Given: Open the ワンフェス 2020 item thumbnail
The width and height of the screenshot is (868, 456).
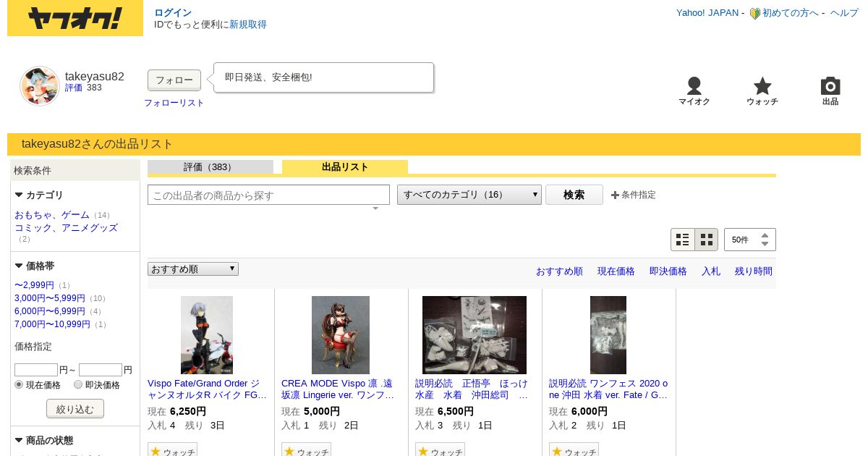Looking at the screenshot, I should pos(608,335).
